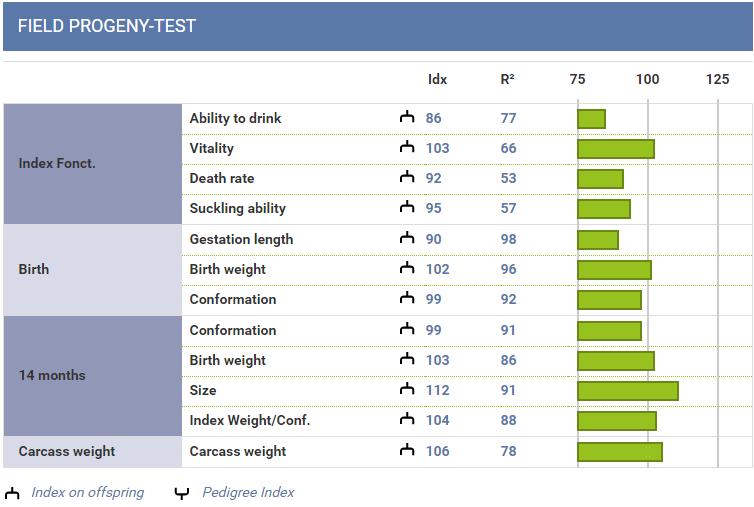Click the Index Weight/Conf. row label

click(x=250, y=420)
